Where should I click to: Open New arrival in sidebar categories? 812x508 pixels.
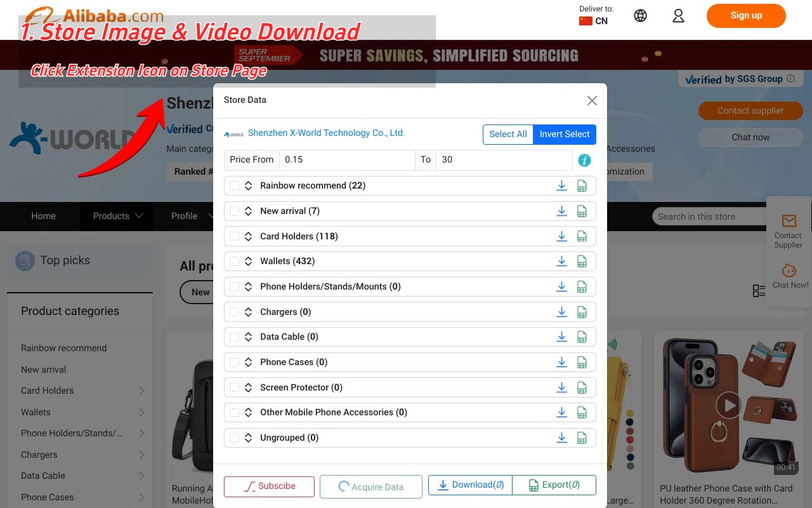43,370
